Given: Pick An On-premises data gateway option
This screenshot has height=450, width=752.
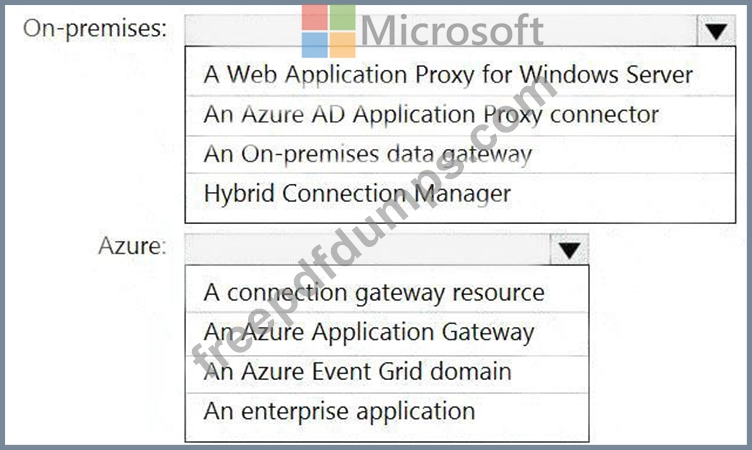Looking at the screenshot, I should tap(460, 154).
